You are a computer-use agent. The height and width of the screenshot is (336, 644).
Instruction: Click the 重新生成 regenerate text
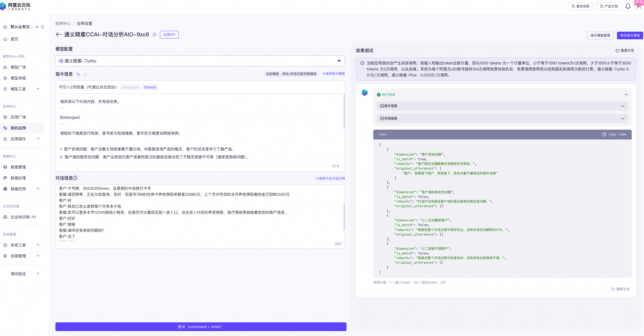tap(623, 289)
